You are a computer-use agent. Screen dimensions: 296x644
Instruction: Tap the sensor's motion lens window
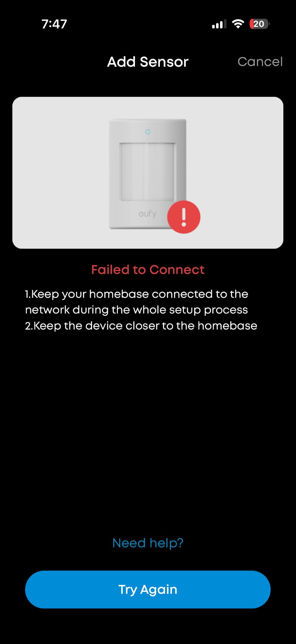148,172
